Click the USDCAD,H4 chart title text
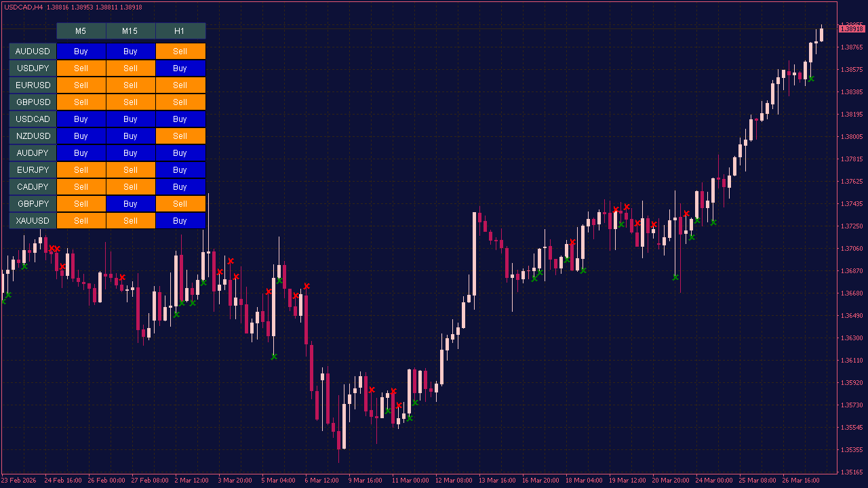 23,7
